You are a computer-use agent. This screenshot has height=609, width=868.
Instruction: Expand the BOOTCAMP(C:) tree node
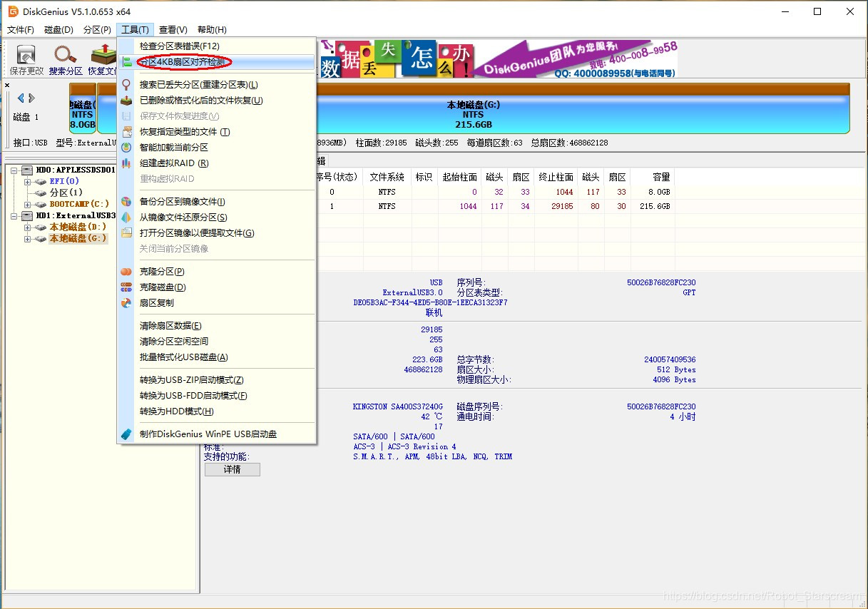pos(27,205)
